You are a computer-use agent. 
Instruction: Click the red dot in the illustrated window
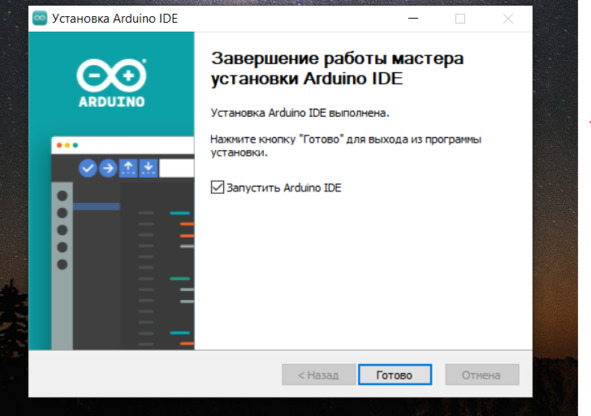59,145
